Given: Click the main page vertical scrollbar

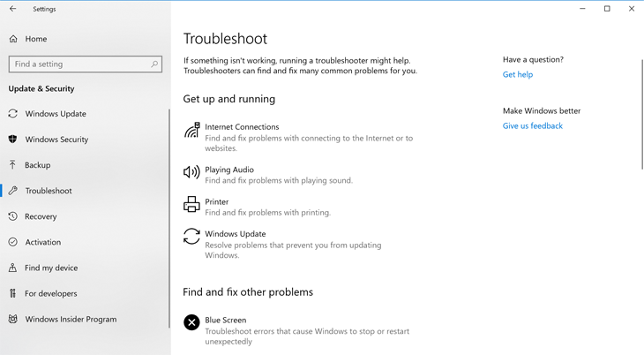Looking at the screenshot, I should (x=642, y=114).
